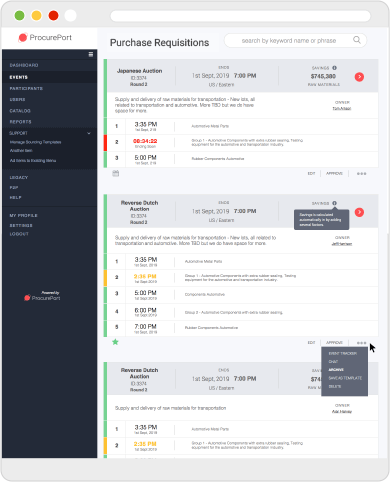Click Approve above the context menu
This screenshot has width=390, height=482.
334,343
